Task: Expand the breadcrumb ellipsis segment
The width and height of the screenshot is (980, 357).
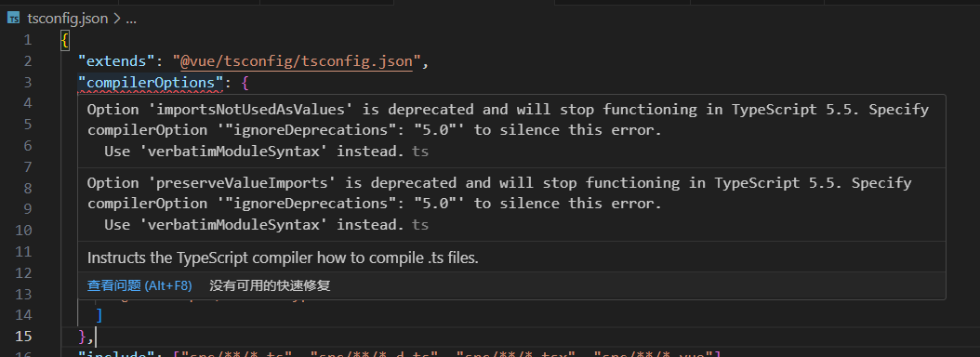Action: (130, 19)
